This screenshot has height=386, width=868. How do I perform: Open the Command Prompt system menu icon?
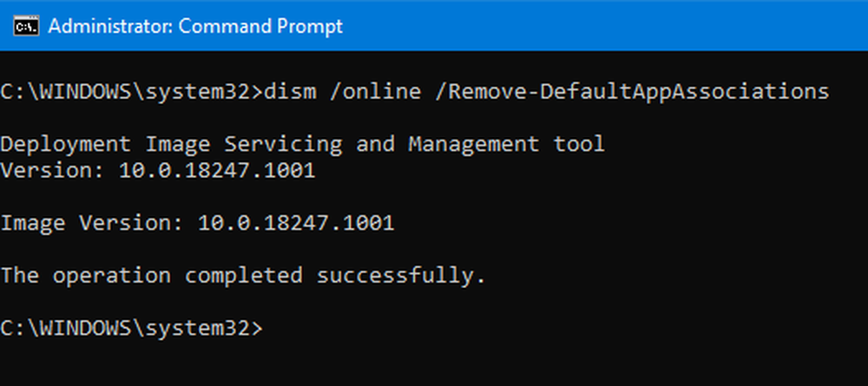[x=26, y=25]
